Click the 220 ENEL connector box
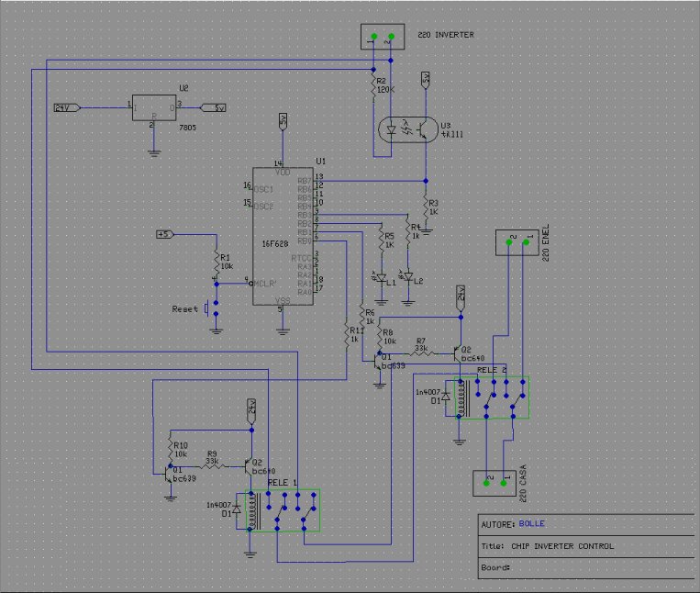Image resolution: width=700 pixels, height=593 pixels. tap(517, 243)
